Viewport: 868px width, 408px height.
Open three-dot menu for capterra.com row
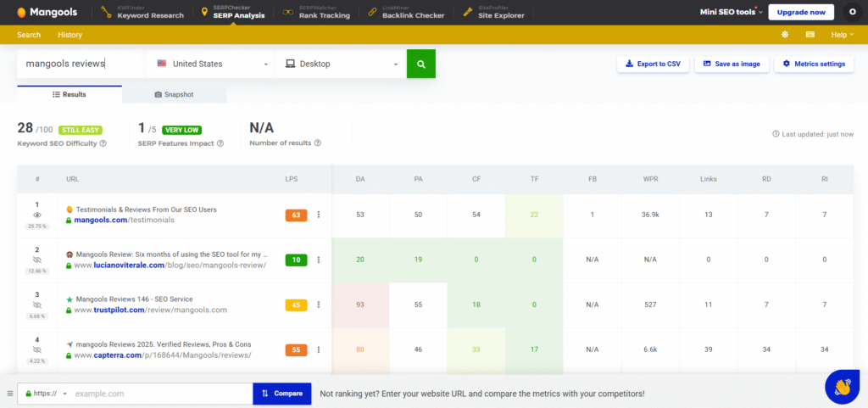coord(319,349)
